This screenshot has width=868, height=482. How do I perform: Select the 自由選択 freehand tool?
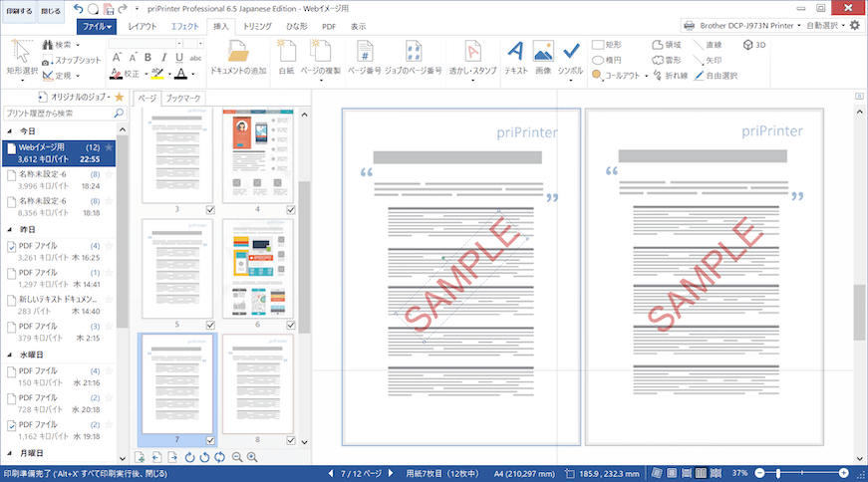(716, 76)
